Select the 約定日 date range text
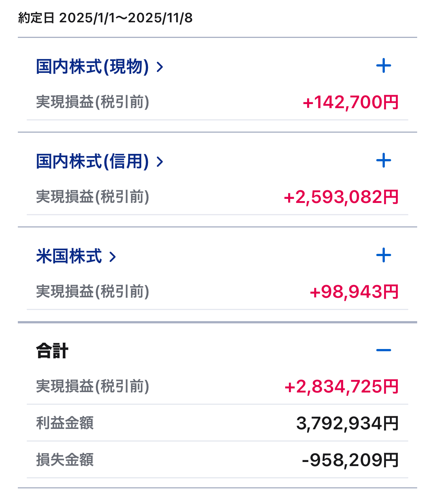The image size is (435, 504). [106, 18]
